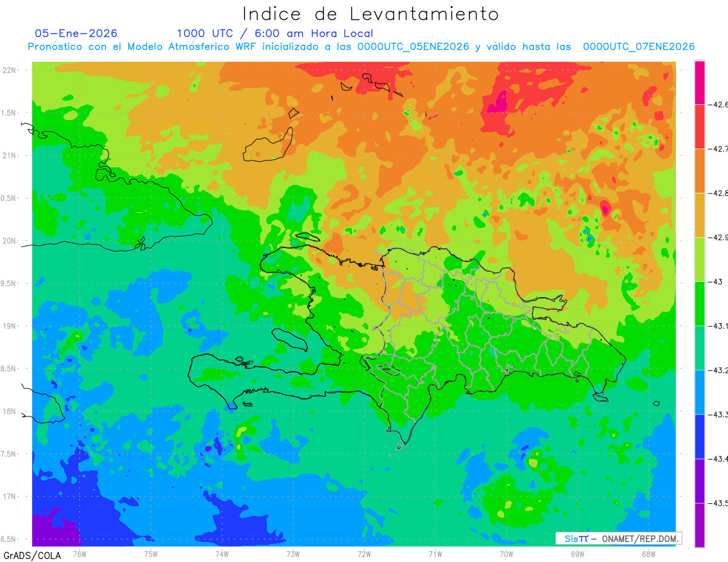Screen dimensions: 728x562
Task: Click the colorbar value "-43.4"
Action: tap(718, 458)
